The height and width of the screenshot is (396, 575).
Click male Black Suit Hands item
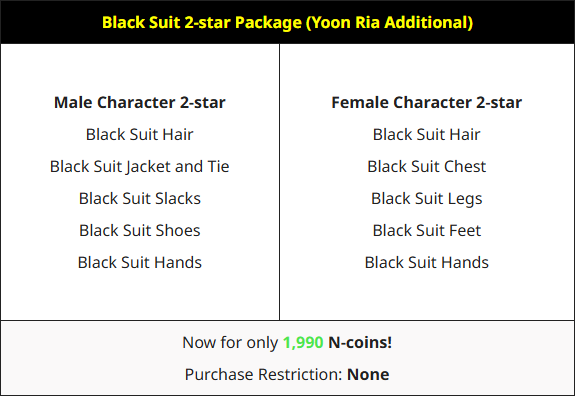click(140, 263)
